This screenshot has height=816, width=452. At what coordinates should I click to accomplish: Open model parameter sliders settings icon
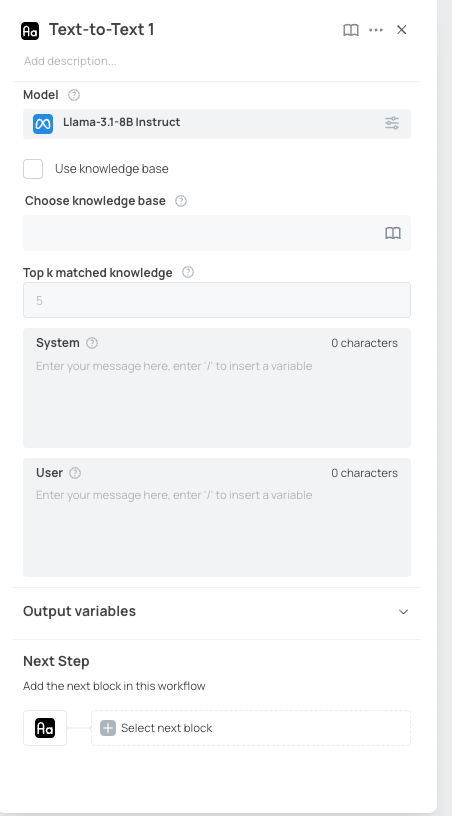[x=392, y=123]
